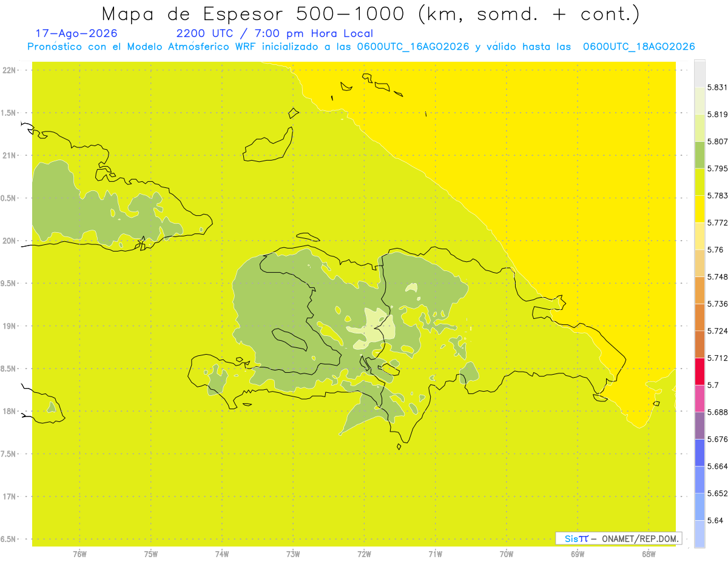This screenshot has height=562, width=728.
Task: Select the orange 5.724–5.736 legend swatch
Action: (699, 317)
